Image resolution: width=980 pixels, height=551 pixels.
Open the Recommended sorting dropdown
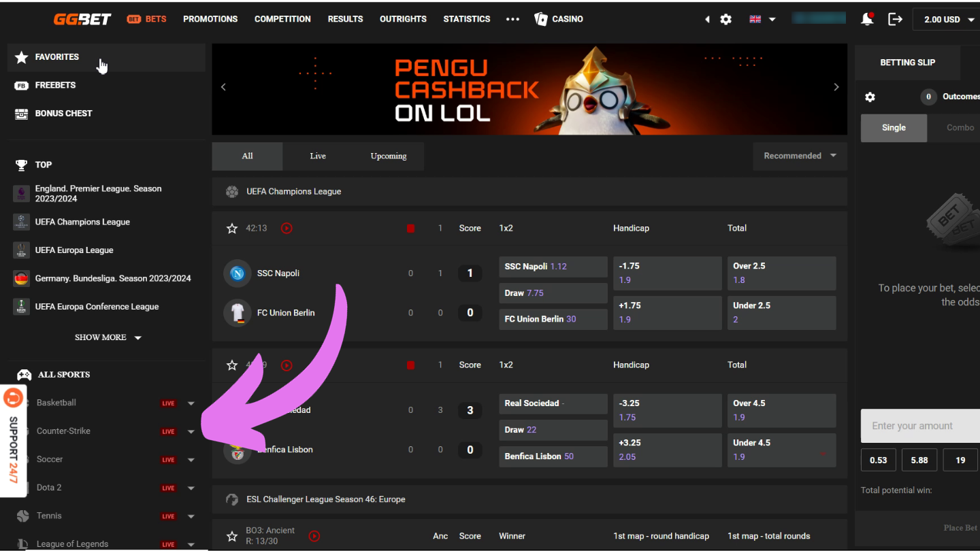tap(800, 156)
